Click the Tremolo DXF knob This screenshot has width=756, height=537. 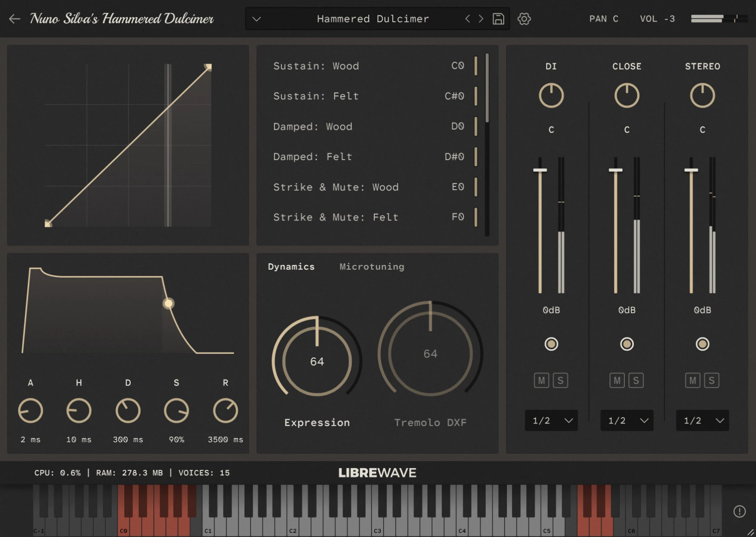coord(430,349)
